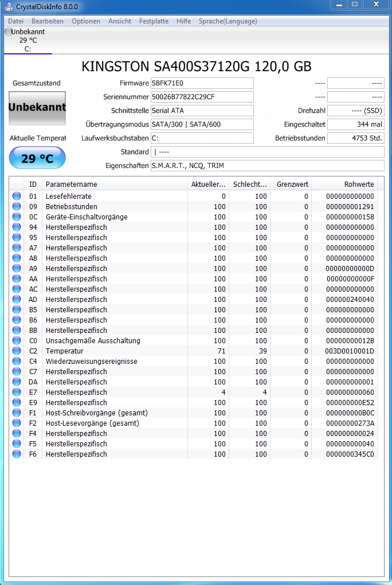Click the status icon for ID F5 row
This screenshot has height=585, width=392.
click(17, 444)
